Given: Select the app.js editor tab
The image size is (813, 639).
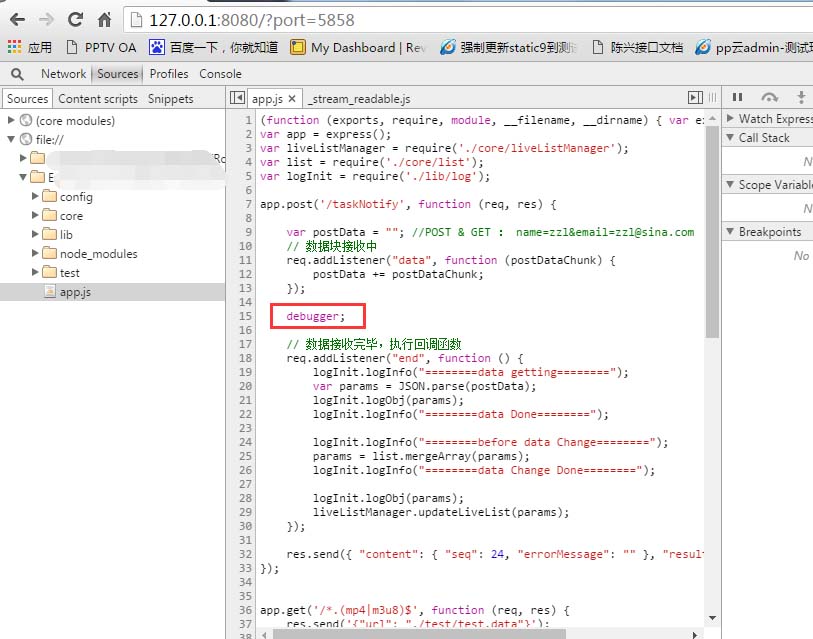Looking at the screenshot, I should click(267, 99).
